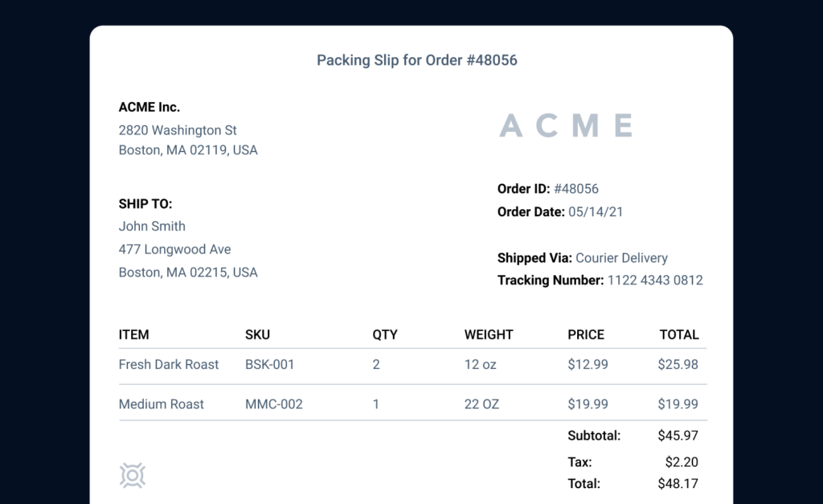Image resolution: width=823 pixels, height=504 pixels.
Task: Click the ACME logo
Action: pyautogui.click(x=566, y=125)
